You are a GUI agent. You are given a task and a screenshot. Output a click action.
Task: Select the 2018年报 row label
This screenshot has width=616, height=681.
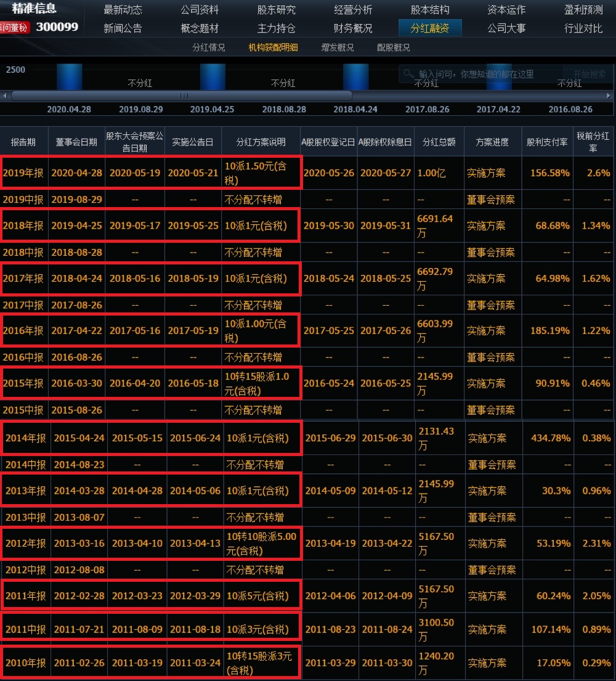point(23,226)
